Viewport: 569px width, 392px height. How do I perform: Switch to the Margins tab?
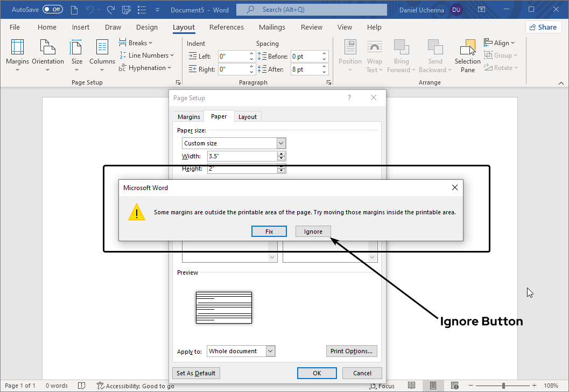click(x=189, y=117)
